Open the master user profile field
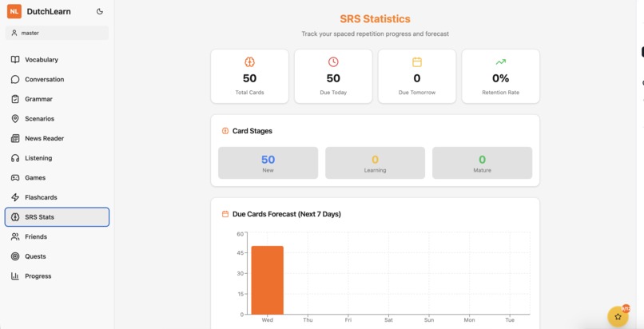644x329 pixels. coord(57,34)
